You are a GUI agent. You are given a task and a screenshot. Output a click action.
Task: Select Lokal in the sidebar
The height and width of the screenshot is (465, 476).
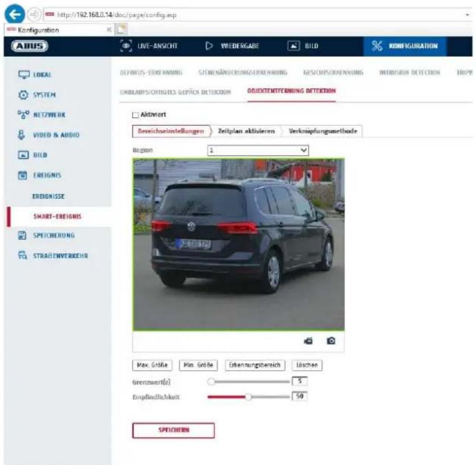[42, 75]
